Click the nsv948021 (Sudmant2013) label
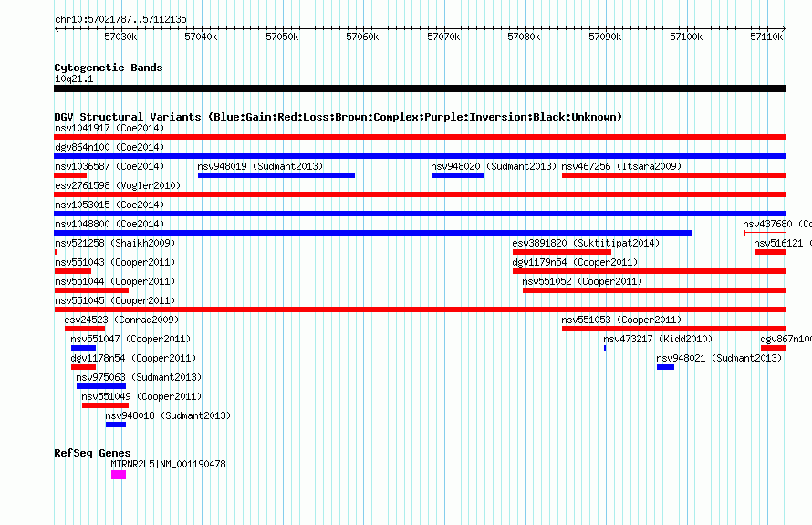 (x=719, y=358)
